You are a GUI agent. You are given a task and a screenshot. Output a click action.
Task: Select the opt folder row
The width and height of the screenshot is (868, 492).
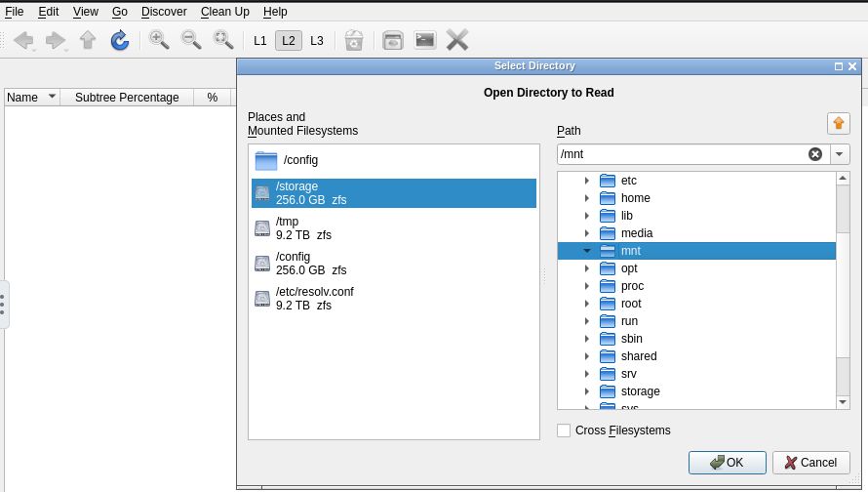(696, 268)
